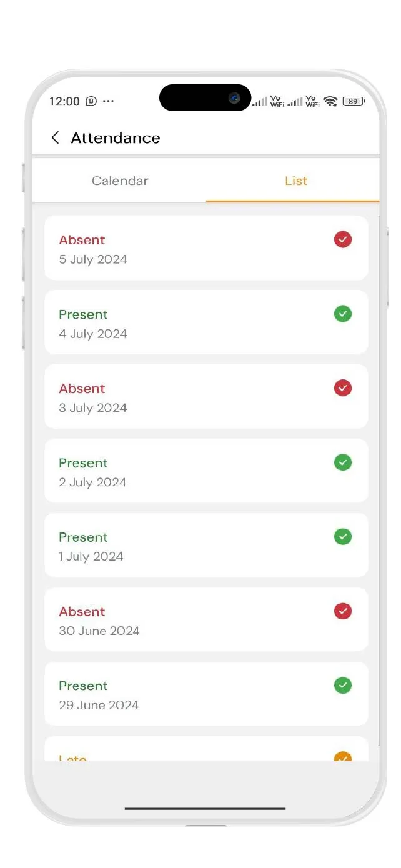Tap the red check icon for 5 July
Viewport: 401px width, 868px height.
pyautogui.click(x=342, y=239)
